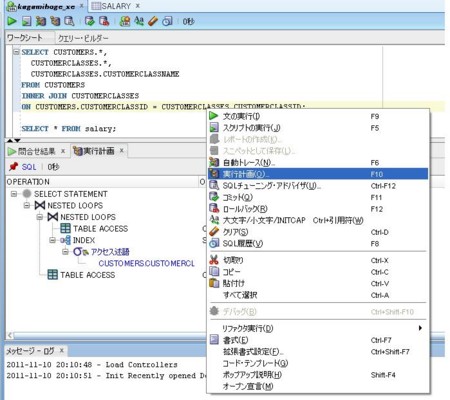The width and height of the screenshot is (450, 400).
Task: Click the Clear eraser toolbar icon
Action: coord(153,21)
